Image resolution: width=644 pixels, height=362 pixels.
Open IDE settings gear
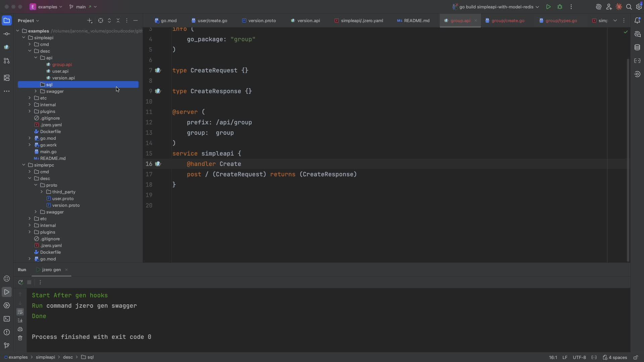click(x=639, y=7)
